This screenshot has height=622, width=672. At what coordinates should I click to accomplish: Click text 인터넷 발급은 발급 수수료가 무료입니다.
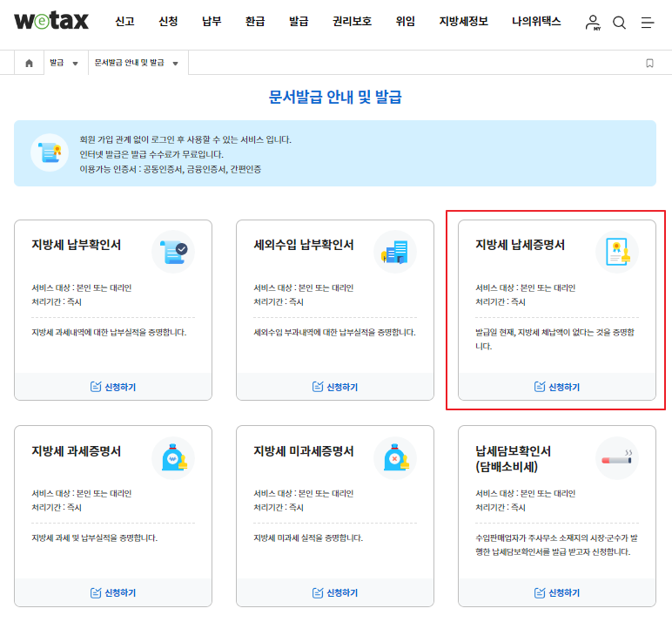point(151,154)
